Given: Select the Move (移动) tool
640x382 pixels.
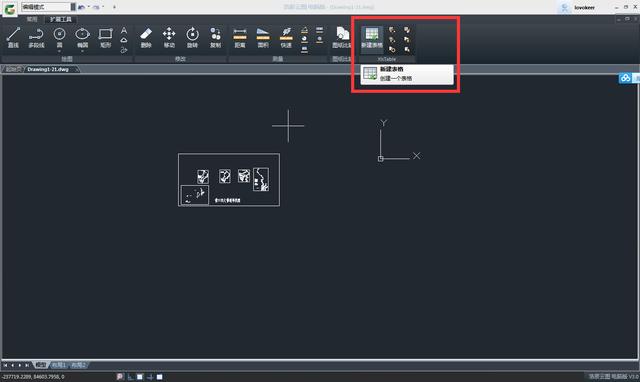Looking at the screenshot, I should tap(169, 38).
